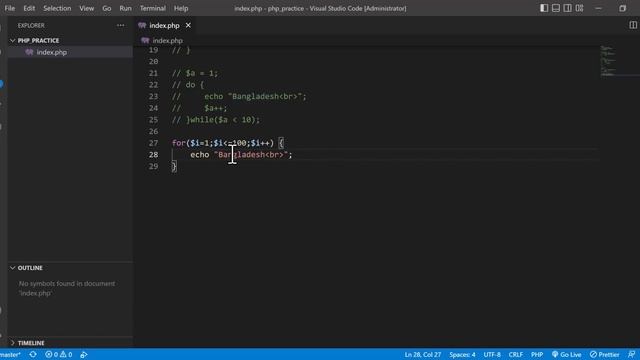This screenshot has height=360, width=640.
Task: Synchronize changes via sync icon
Action: click(33, 354)
